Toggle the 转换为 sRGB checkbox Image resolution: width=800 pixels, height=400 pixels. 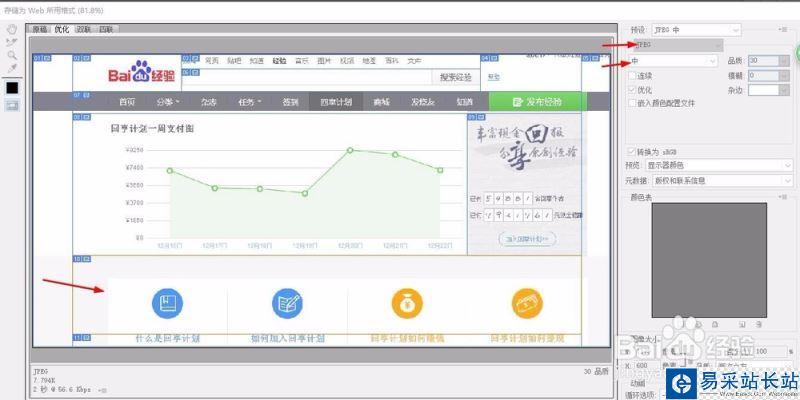click(x=633, y=152)
